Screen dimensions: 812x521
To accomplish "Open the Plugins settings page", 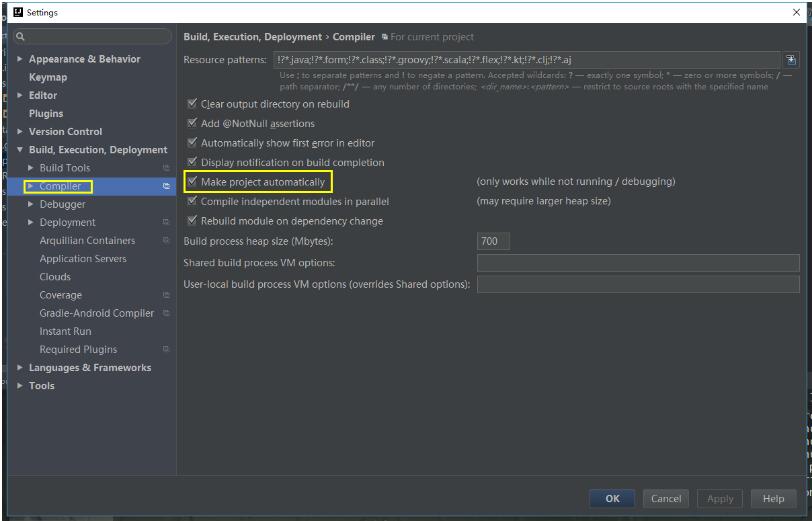I will tap(46, 113).
